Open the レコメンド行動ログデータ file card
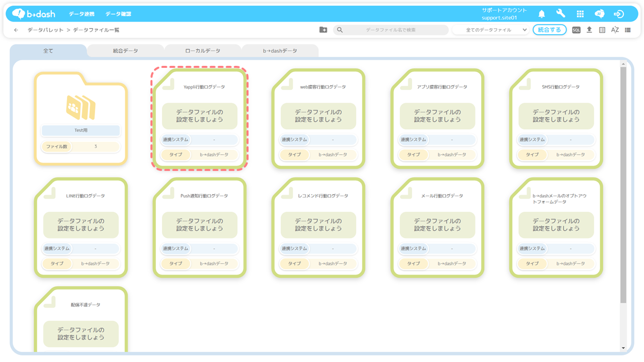The image size is (644, 362). point(318,227)
